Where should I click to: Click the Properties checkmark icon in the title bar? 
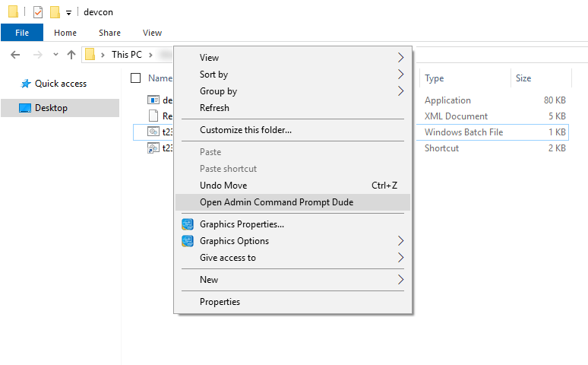click(x=38, y=12)
